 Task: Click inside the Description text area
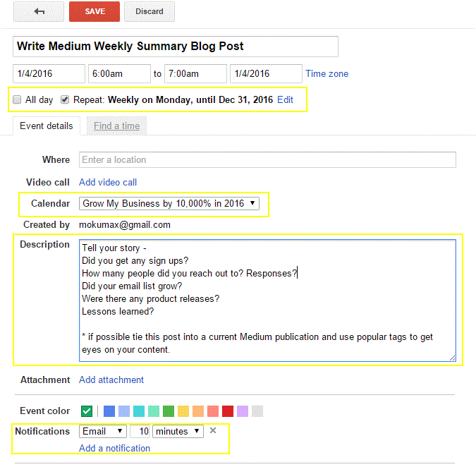pyautogui.click(x=267, y=301)
